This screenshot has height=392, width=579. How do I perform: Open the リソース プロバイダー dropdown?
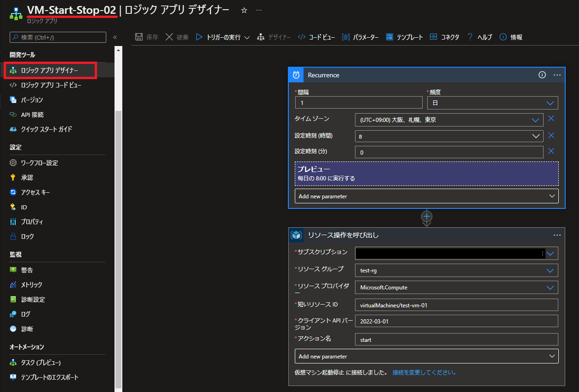(x=457, y=288)
